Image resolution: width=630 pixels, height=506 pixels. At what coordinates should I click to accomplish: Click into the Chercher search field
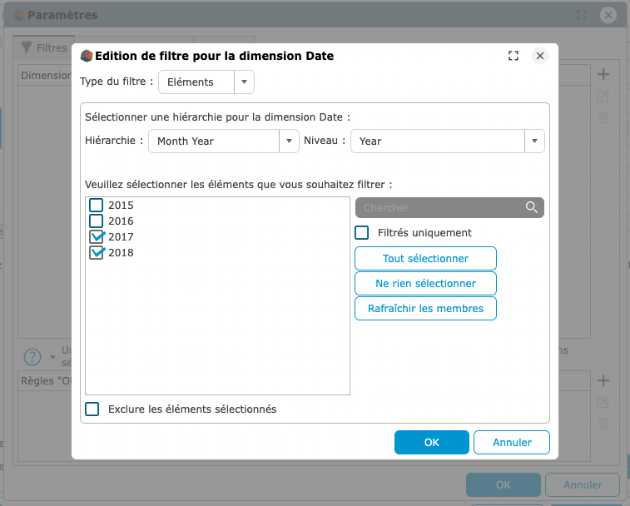point(438,208)
